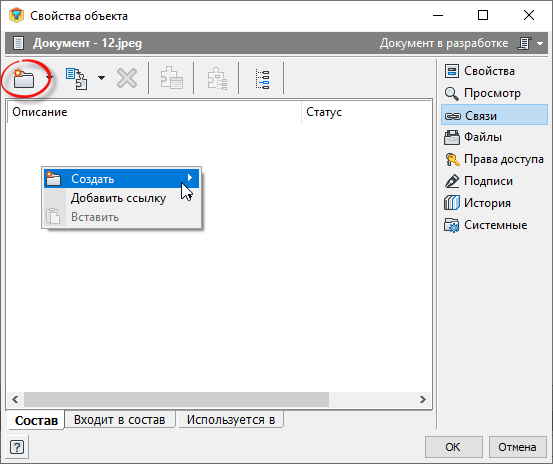
Task: Click the grayed delete X toolbar icon
Action: [127, 78]
